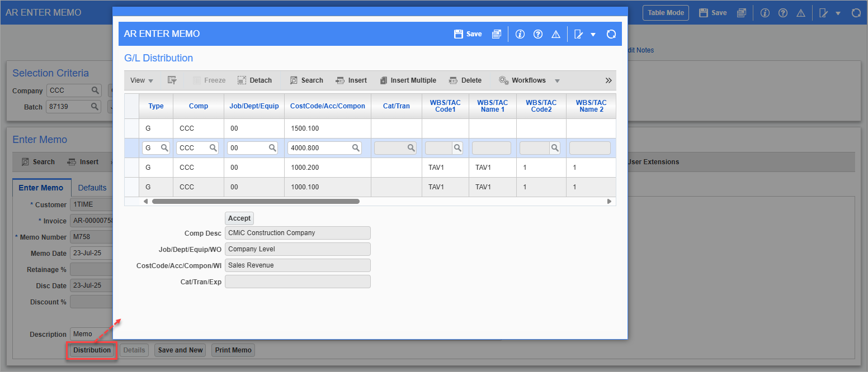Click the lookup magnifier in the CostCode/Acc/Compon field
The width and height of the screenshot is (868, 372).
click(356, 148)
